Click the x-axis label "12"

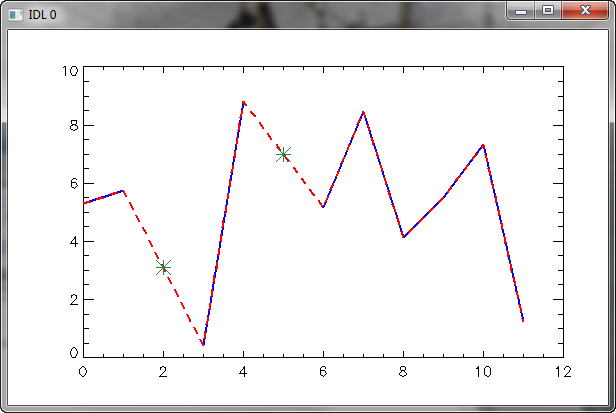click(x=563, y=372)
